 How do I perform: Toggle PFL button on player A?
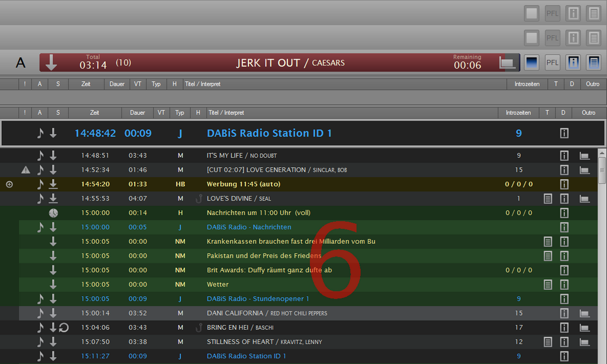(552, 63)
